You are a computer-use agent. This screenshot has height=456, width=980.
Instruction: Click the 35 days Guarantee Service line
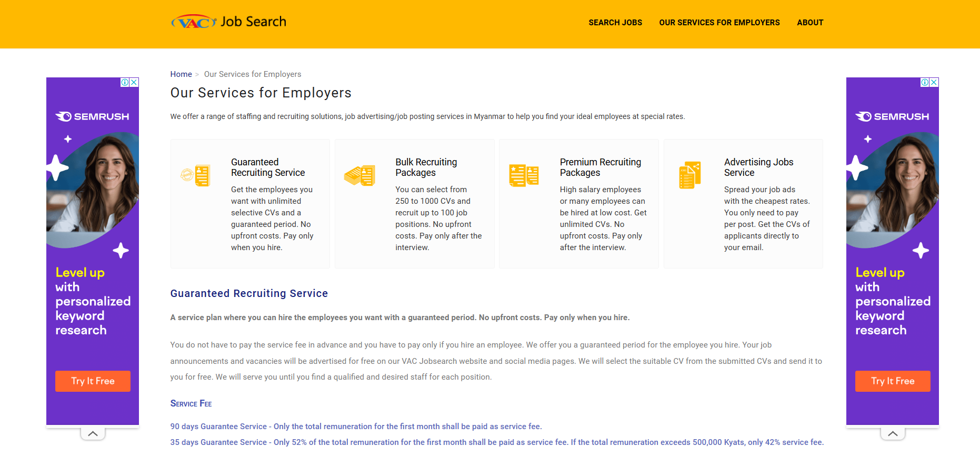(497, 442)
